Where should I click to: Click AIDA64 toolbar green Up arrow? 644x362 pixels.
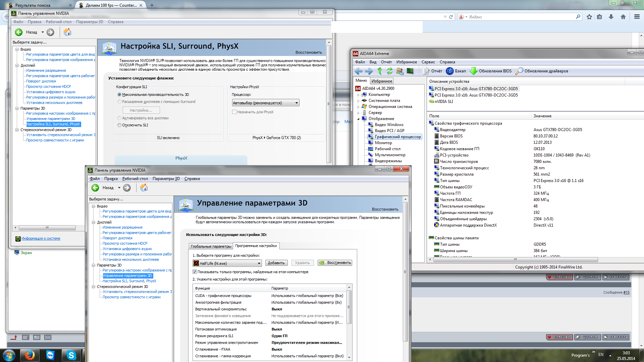click(380, 71)
